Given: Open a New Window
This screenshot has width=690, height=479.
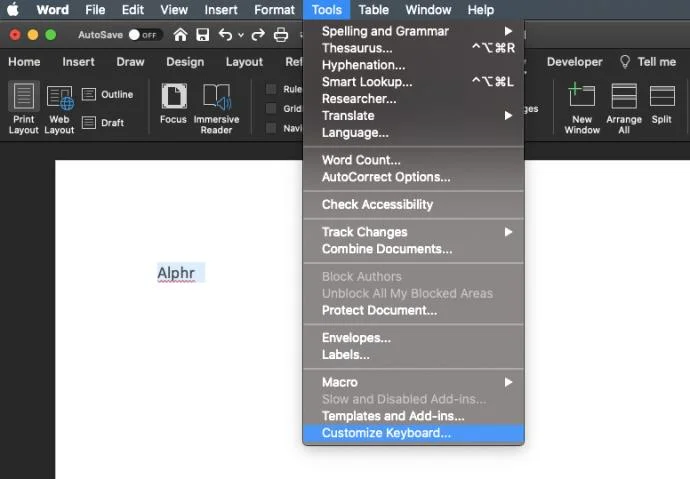Looking at the screenshot, I should [582, 108].
